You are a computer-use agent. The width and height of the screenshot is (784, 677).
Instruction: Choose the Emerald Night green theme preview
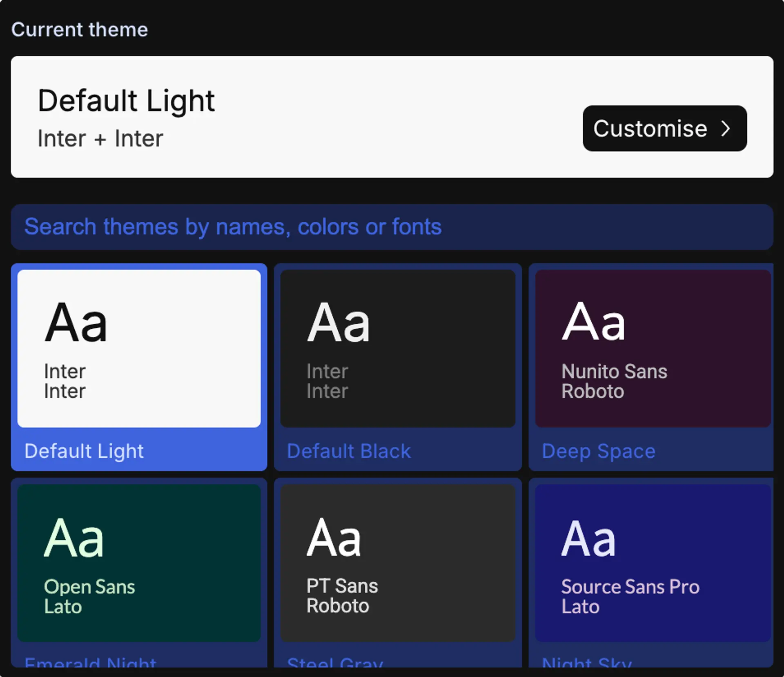click(139, 563)
